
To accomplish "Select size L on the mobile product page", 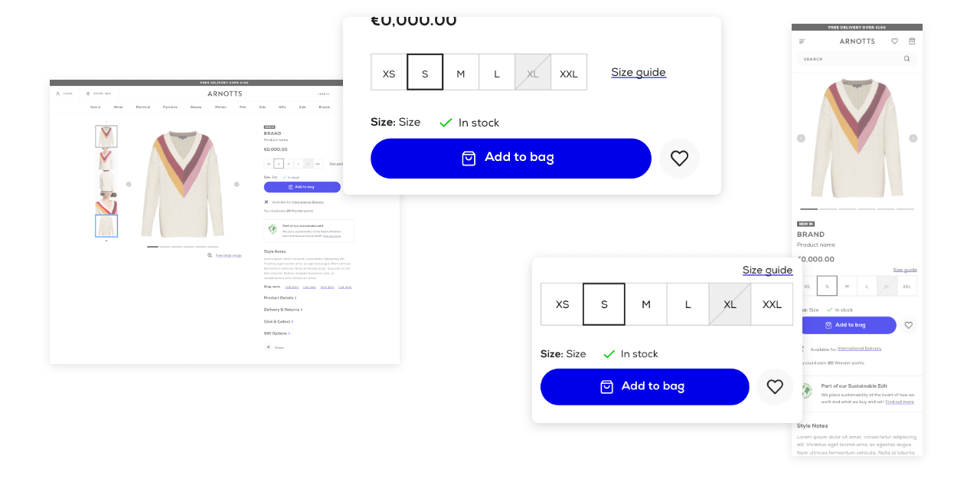I will 867,285.
